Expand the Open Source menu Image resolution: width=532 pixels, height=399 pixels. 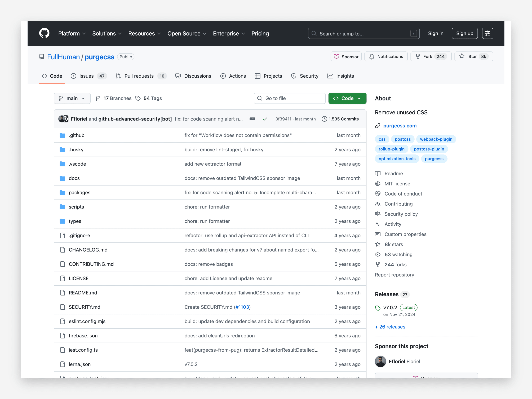187,33
